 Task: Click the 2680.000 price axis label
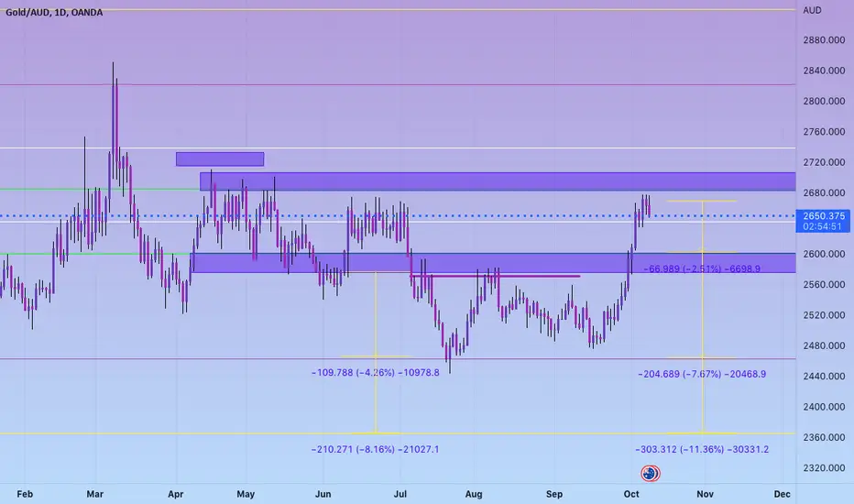[824, 192]
